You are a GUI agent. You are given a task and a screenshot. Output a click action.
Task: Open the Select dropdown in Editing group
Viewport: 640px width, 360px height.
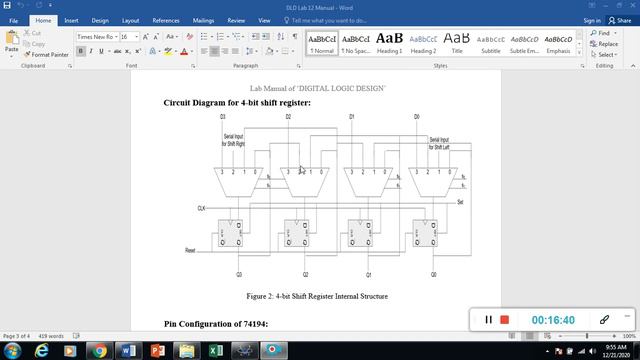point(604,54)
